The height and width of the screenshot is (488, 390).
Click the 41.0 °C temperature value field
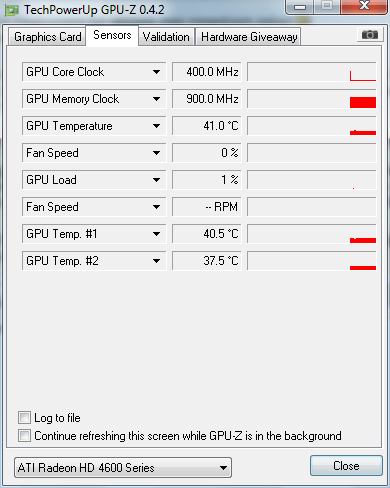207,126
